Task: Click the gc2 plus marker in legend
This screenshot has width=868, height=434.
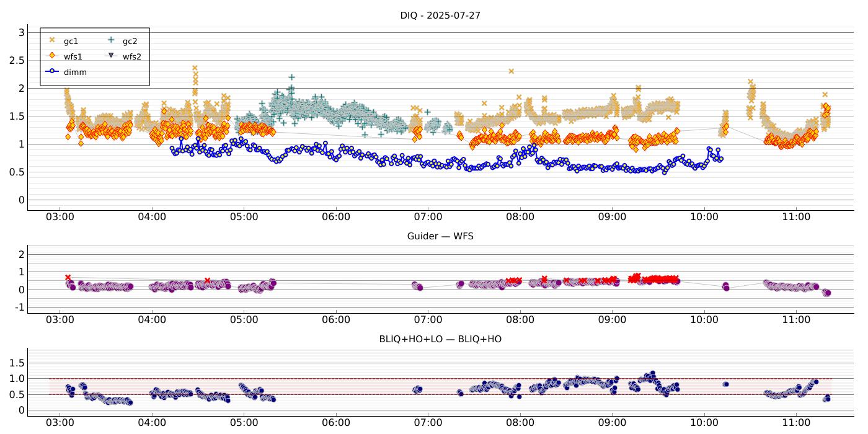Action: (x=111, y=41)
